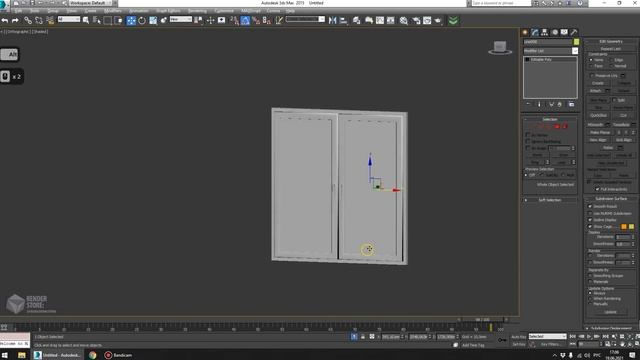The image size is (640, 360).
Task: Enable Ignore Backfacing checkbox
Action: (527, 141)
